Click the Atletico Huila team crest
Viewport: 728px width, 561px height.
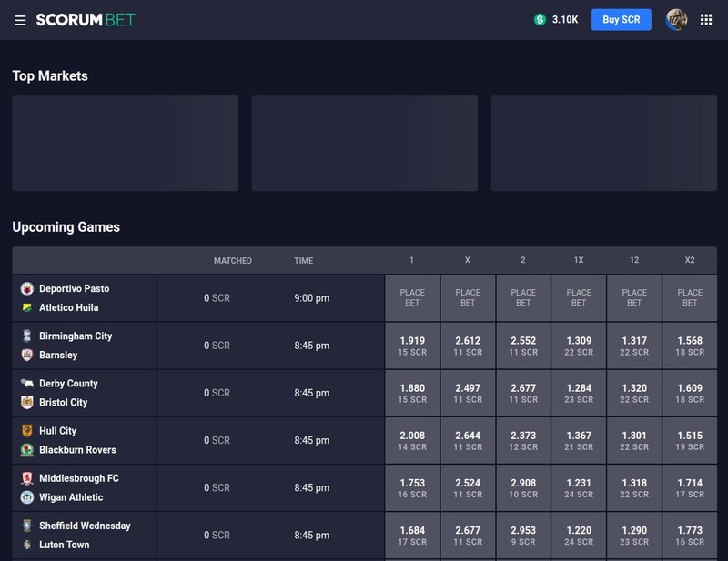point(27,307)
